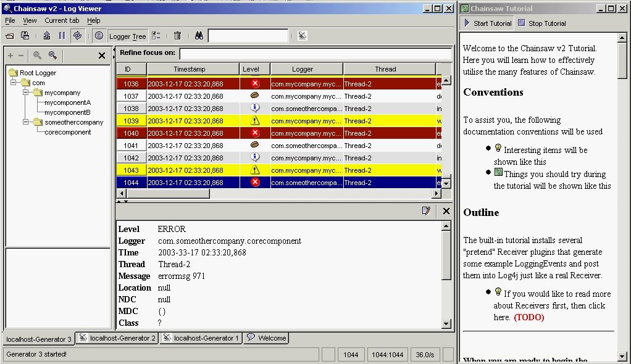Screen dimensions: 631x364
Task: Click the com folder icon in the tree
Action: click(x=26, y=83)
